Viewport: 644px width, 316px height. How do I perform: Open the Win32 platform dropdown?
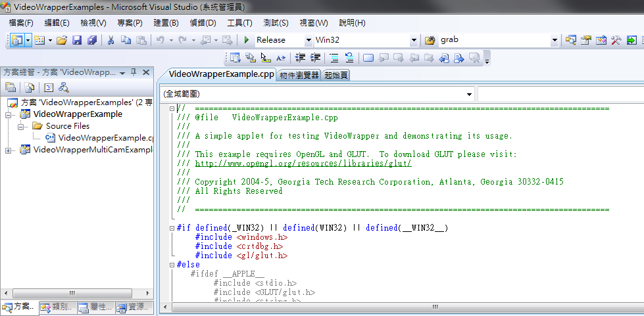coord(414,40)
